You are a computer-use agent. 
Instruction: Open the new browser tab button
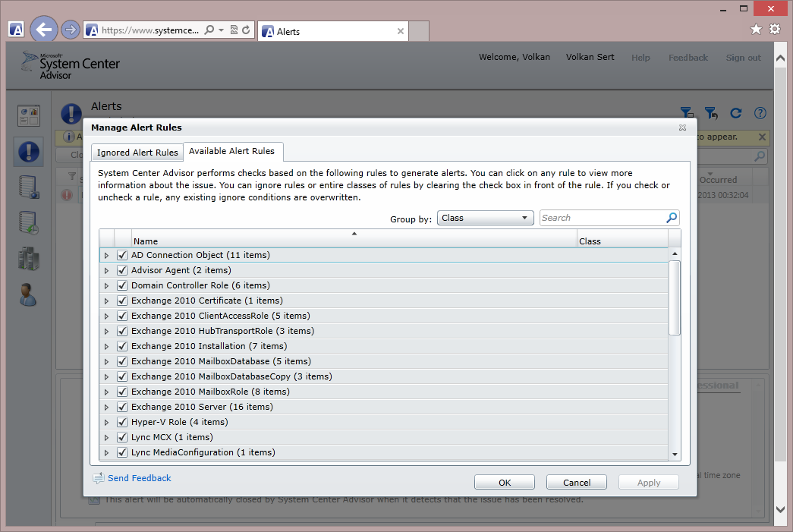click(x=419, y=31)
